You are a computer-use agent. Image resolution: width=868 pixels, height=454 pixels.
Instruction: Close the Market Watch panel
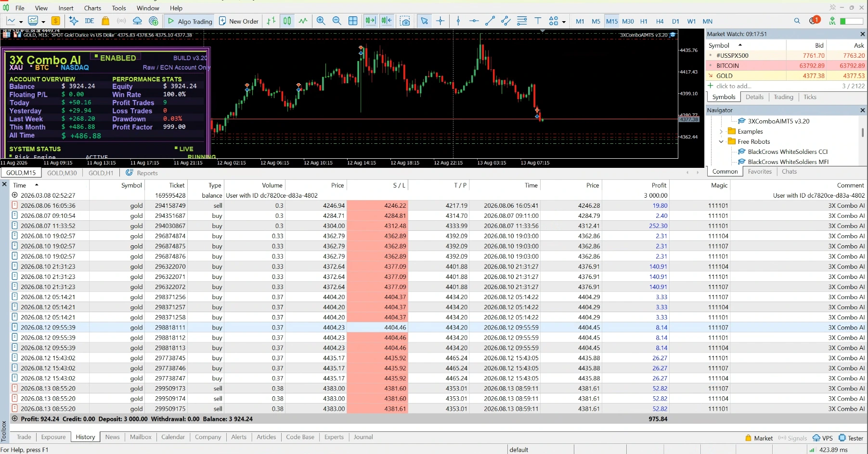coord(862,34)
